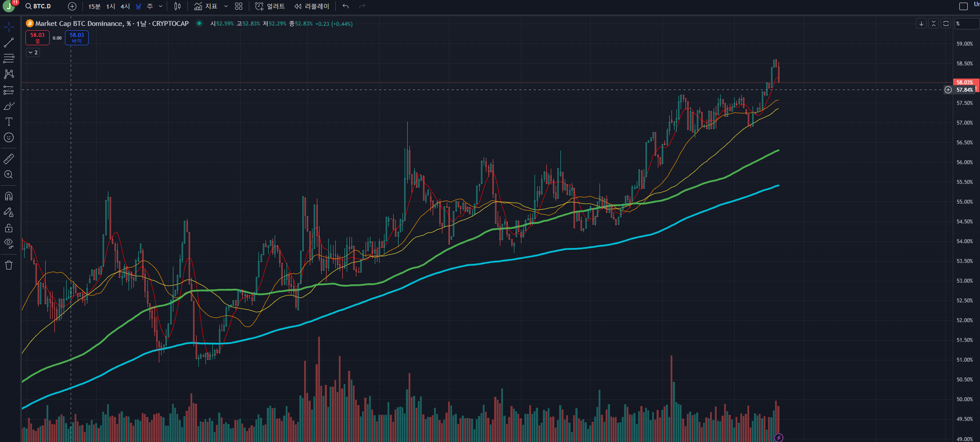Open the emoji icons tool
Image resolution: width=980 pixels, height=442 pixels.
point(9,138)
